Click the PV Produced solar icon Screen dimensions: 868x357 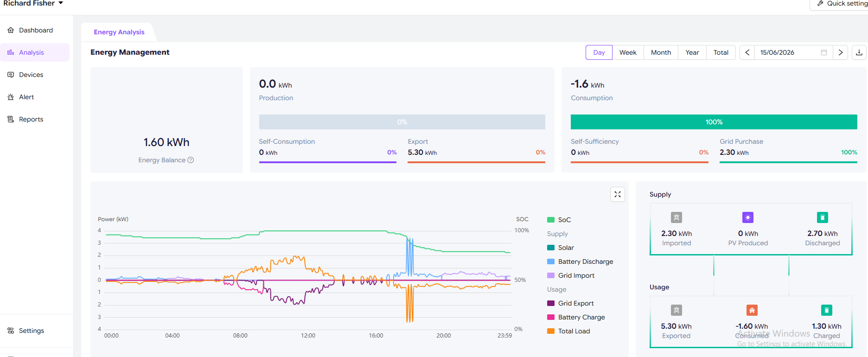748,217
